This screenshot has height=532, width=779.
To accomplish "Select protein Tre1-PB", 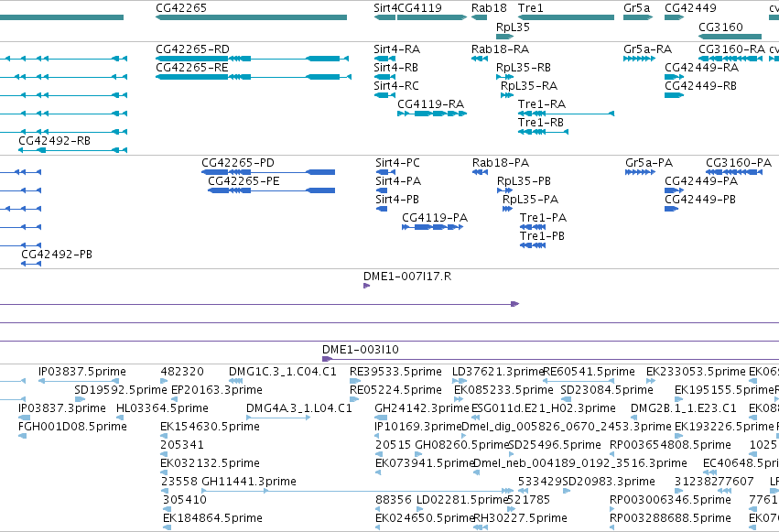I will point(533,246).
